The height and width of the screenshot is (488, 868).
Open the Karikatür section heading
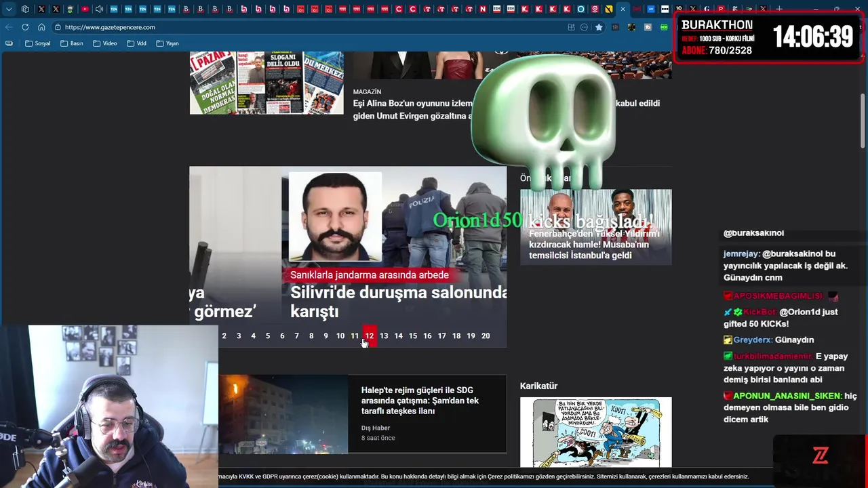click(x=538, y=386)
